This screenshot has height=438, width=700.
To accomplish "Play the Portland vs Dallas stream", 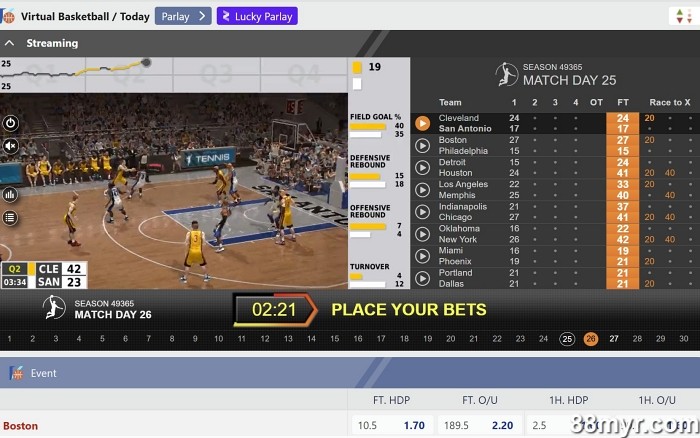I will (x=422, y=278).
